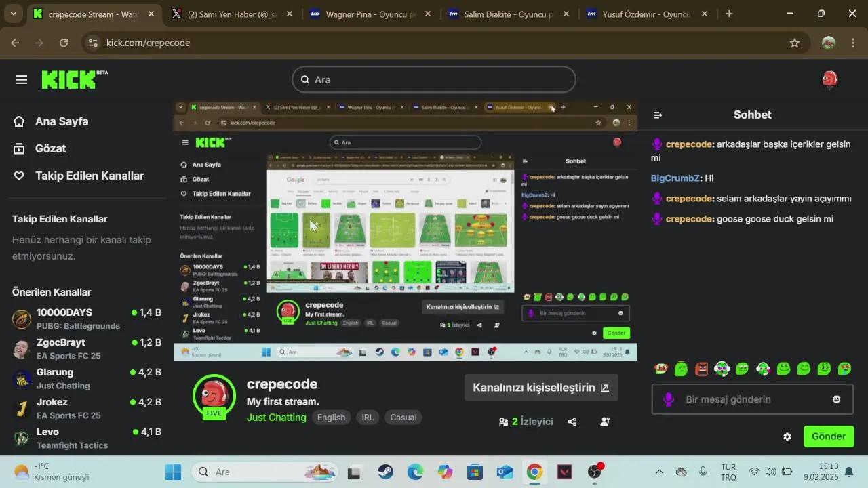Go back to previous page
This screenshot has height=488, width=868.
coord(15,43)
